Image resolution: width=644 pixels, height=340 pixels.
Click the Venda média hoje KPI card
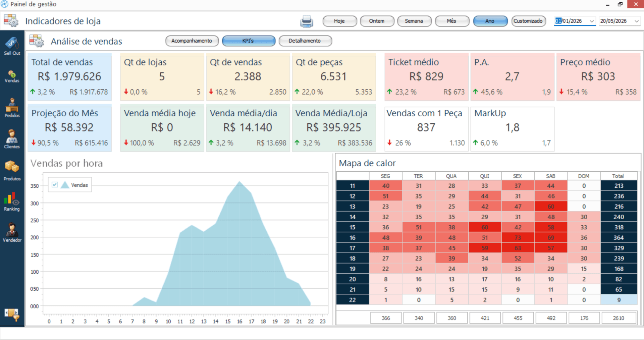(x=162, y=128)
